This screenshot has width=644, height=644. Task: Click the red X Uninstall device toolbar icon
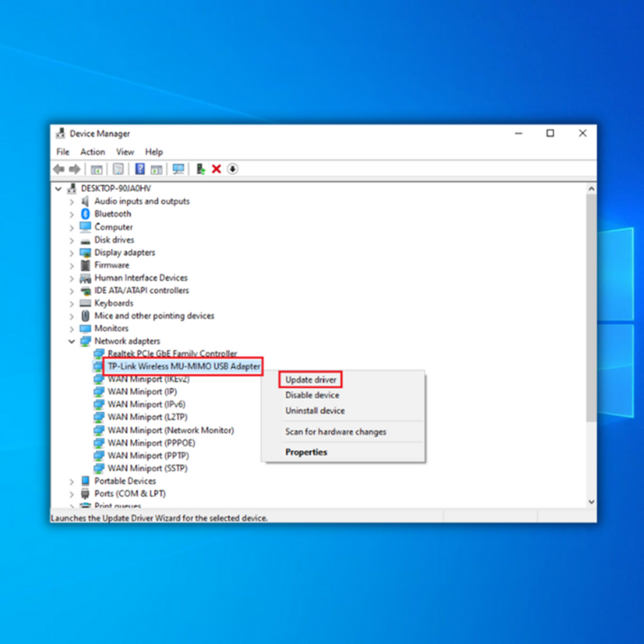coord(217,169)
